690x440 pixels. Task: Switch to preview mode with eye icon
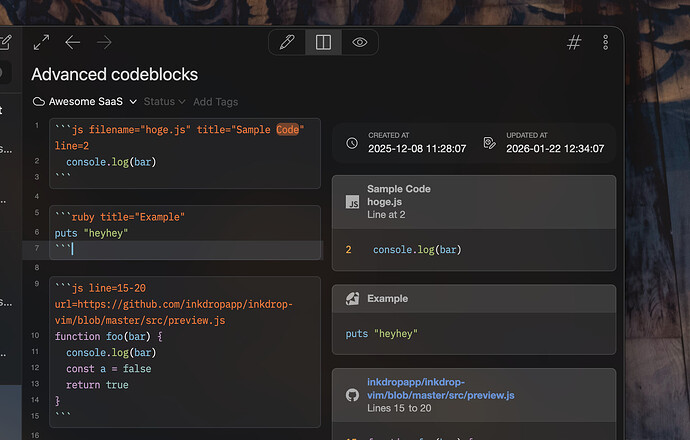360,42
